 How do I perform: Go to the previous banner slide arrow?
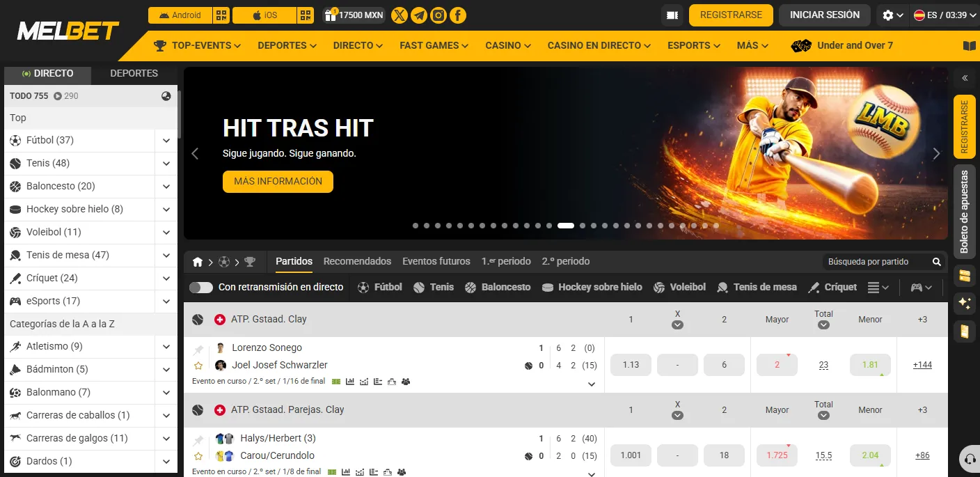[195, 154]
